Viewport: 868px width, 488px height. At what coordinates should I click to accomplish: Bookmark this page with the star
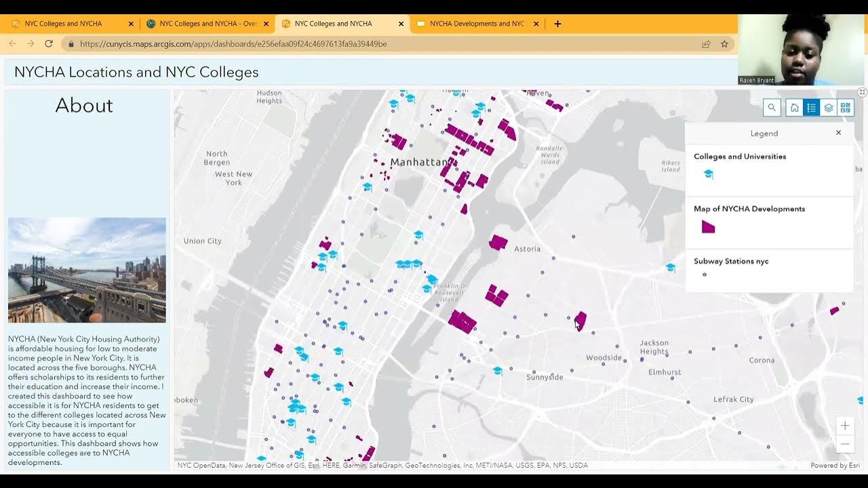[x=724, y=43]
